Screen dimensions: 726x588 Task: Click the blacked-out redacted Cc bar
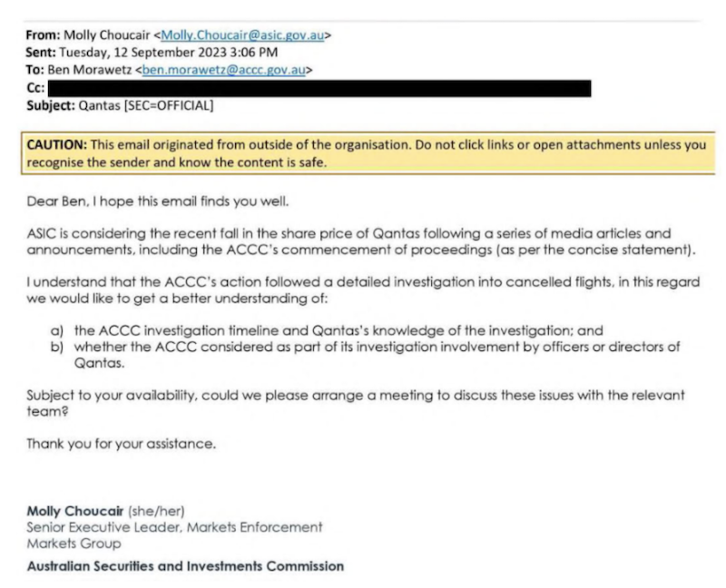(319, 88)
